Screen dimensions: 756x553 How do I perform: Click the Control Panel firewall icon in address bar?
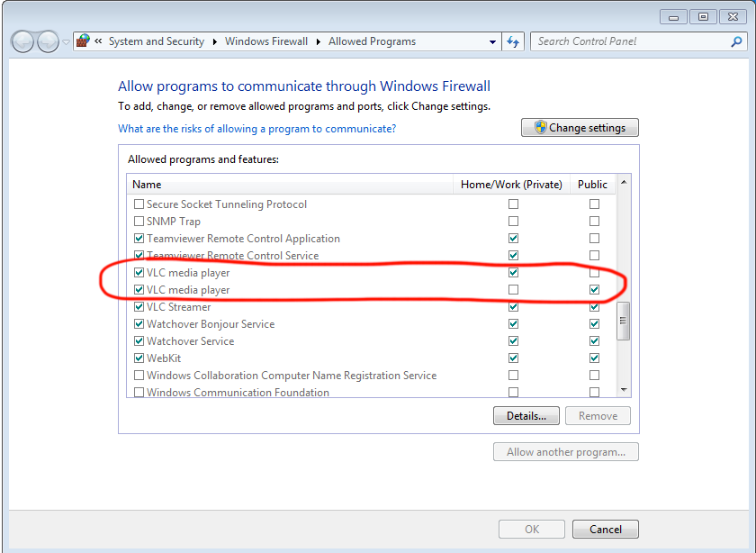click(x=83, y=41)
